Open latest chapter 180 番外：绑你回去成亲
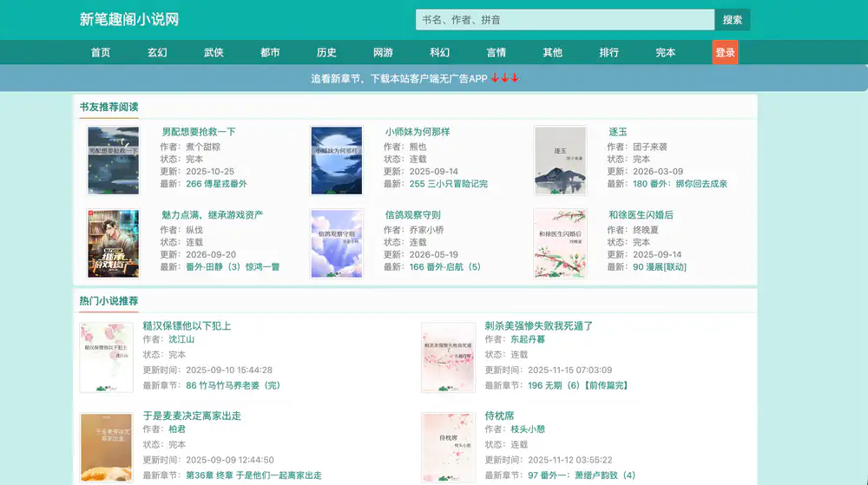Screen dimensions: 868x485 point(680,184)
